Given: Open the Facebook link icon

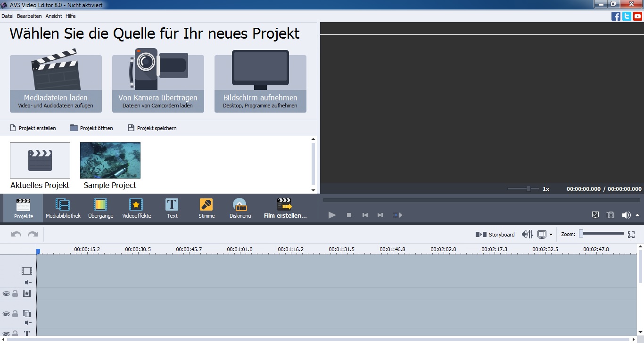Looking at the screenshot, I should pyautogui.click(x=616, y=16).
